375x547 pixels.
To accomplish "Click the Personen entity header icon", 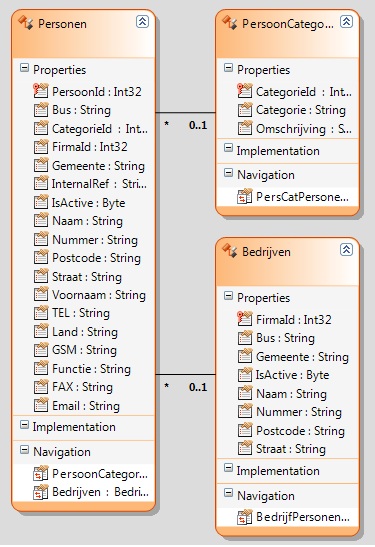I will pos(25,23).
